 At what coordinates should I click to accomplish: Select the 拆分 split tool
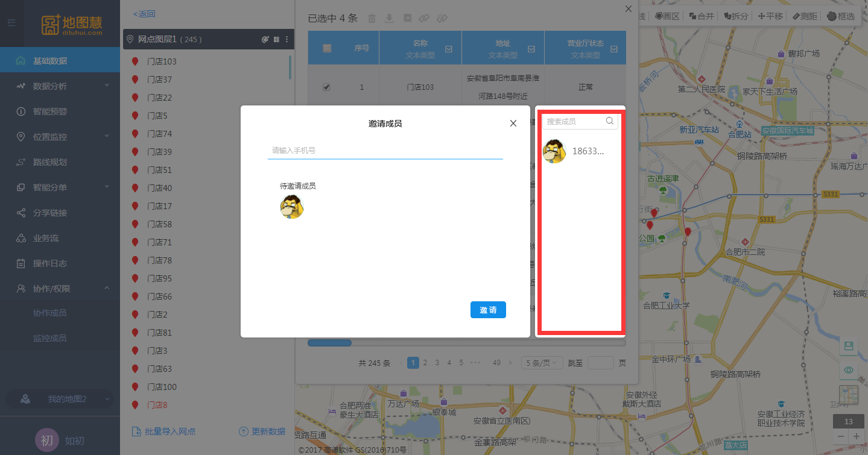tap(736, 16)
